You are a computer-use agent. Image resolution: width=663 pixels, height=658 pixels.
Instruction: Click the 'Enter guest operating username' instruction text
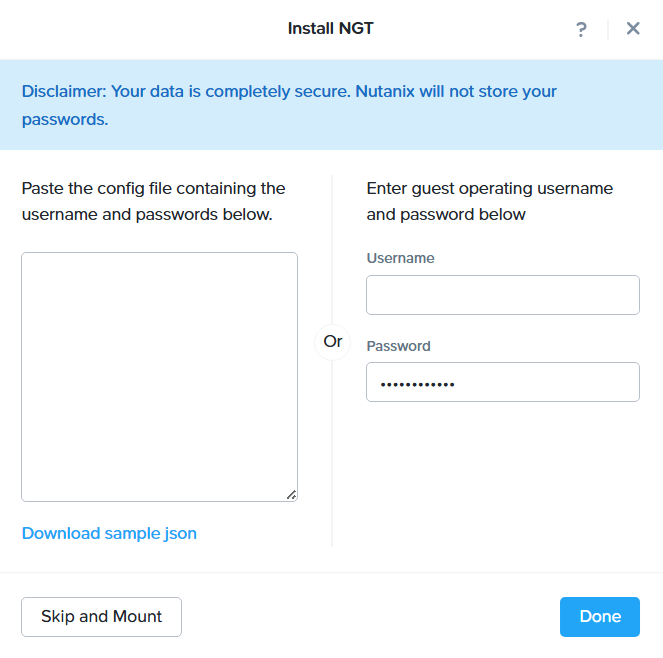coord(489,188)
